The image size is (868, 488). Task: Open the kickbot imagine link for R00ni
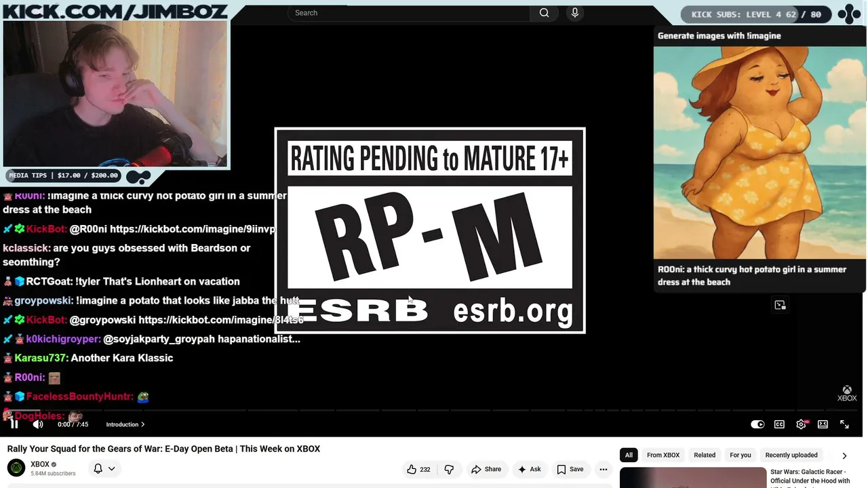(x=193, y=229)
